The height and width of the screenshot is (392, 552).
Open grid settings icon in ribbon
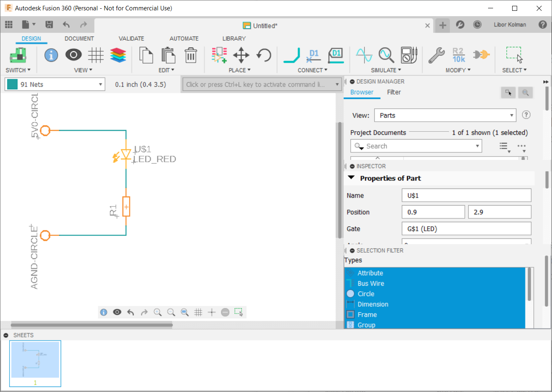(95, 55)
